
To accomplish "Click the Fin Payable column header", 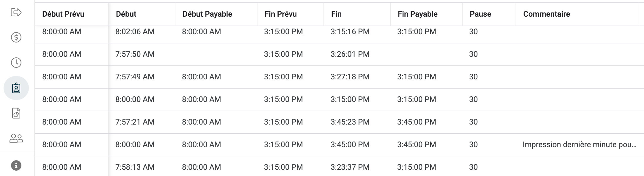I will coord(417,14).
